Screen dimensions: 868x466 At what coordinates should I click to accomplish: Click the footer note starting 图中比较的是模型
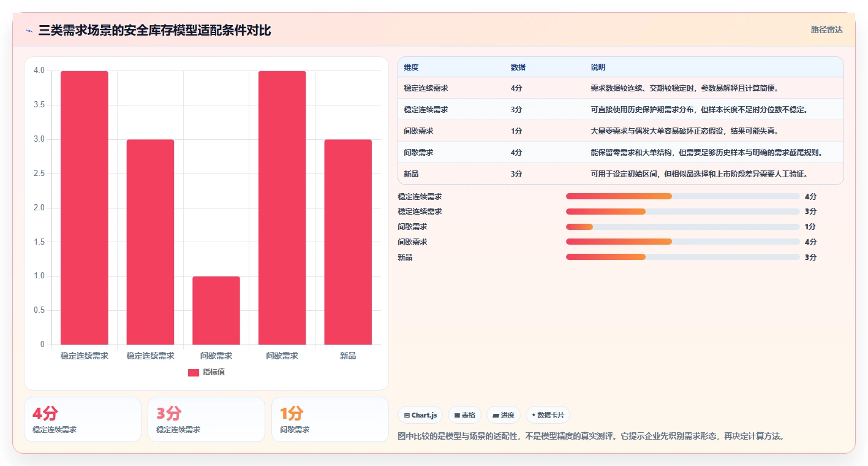pyautogui.click(x=591, y=437)
